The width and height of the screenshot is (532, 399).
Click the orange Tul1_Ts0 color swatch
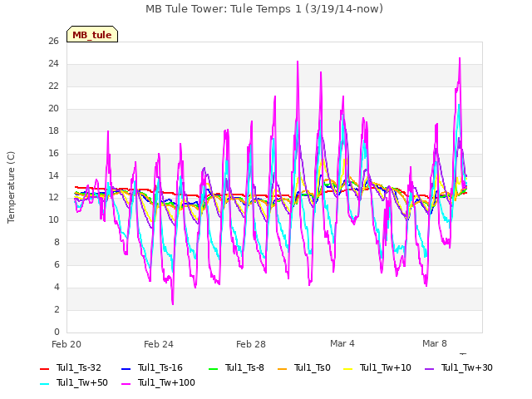tap(282, 368)
